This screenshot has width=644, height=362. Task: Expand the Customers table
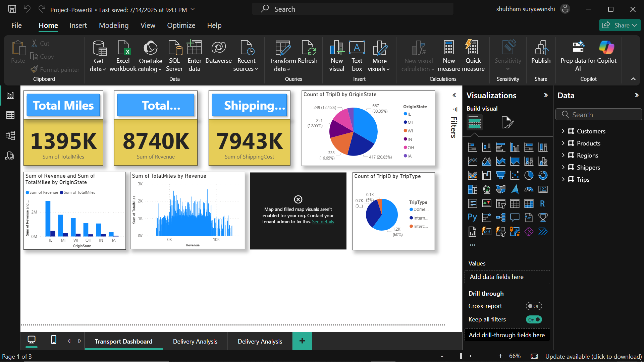[563, 131]
